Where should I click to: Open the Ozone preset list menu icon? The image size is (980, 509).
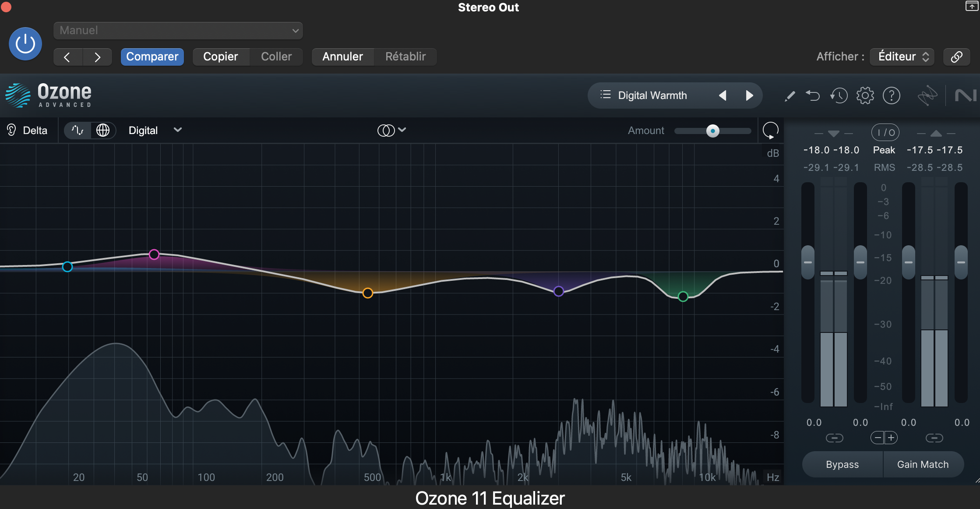[x=606, y=95]
